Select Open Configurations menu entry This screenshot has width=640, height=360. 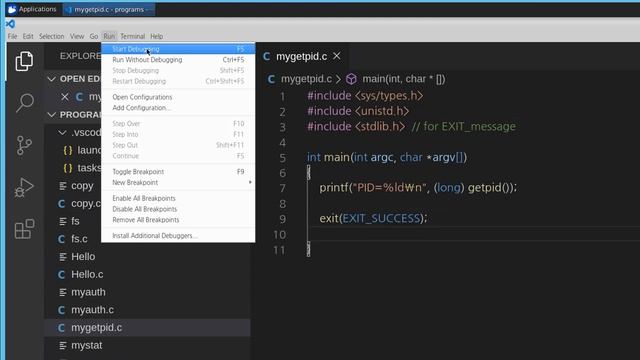click(x=178, y=97)
